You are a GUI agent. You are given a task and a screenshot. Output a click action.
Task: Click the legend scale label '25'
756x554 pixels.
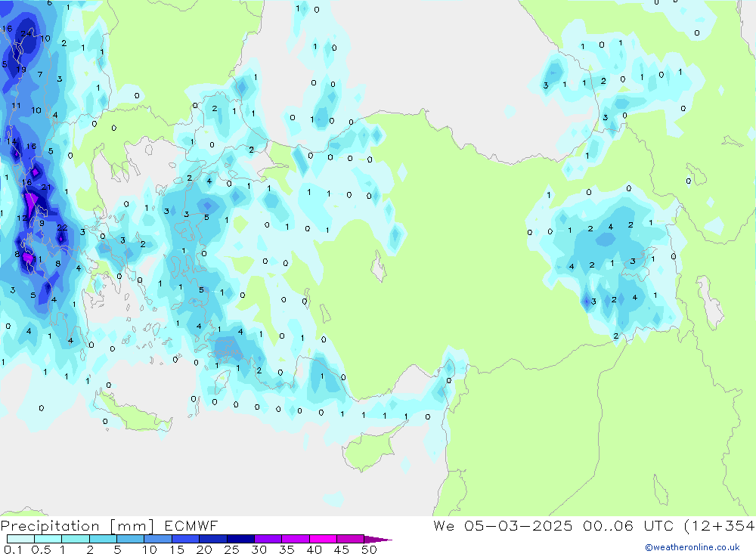231,549
